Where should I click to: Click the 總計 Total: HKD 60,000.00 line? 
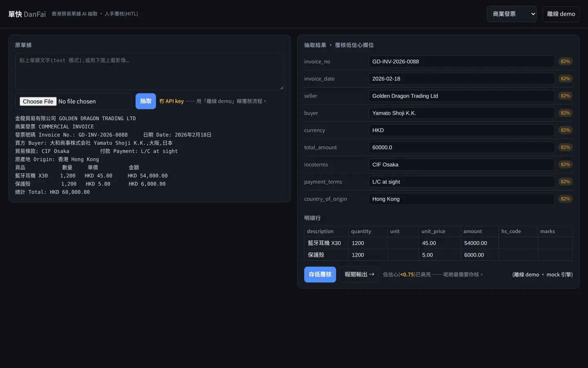point(52,192)
